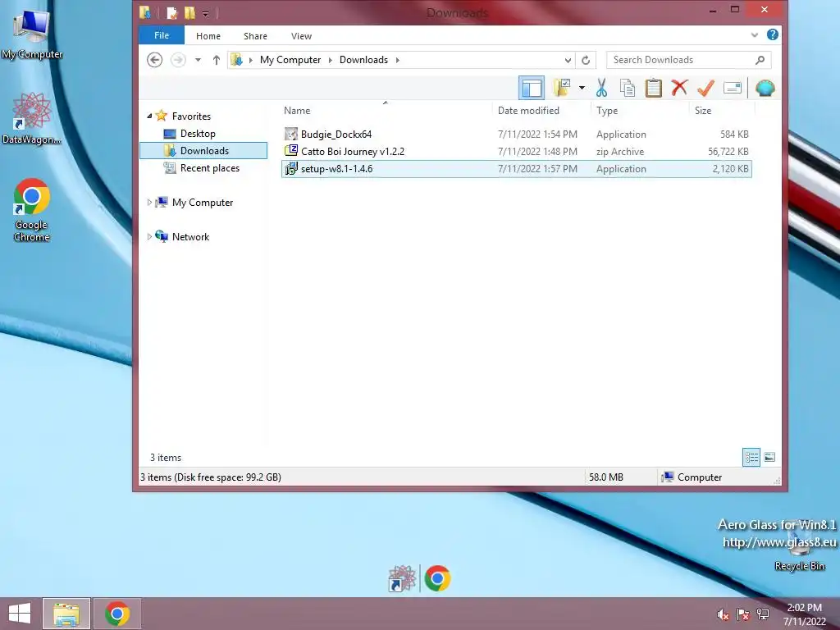Expand the Network tree node
840x630 pixels.
[149, 236]
